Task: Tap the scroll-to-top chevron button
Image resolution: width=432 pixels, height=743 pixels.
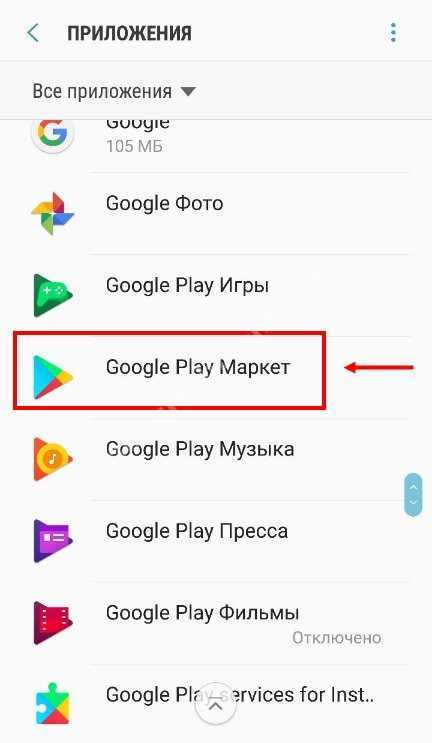Action: click(216, 707)
